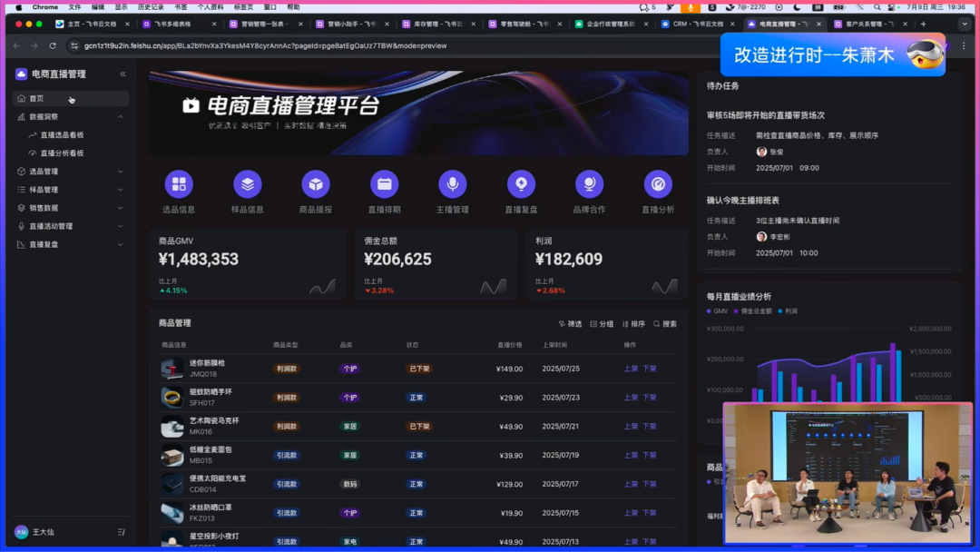
Task: Open the 选品信息 shortcut icon
Action: point(179,183)
